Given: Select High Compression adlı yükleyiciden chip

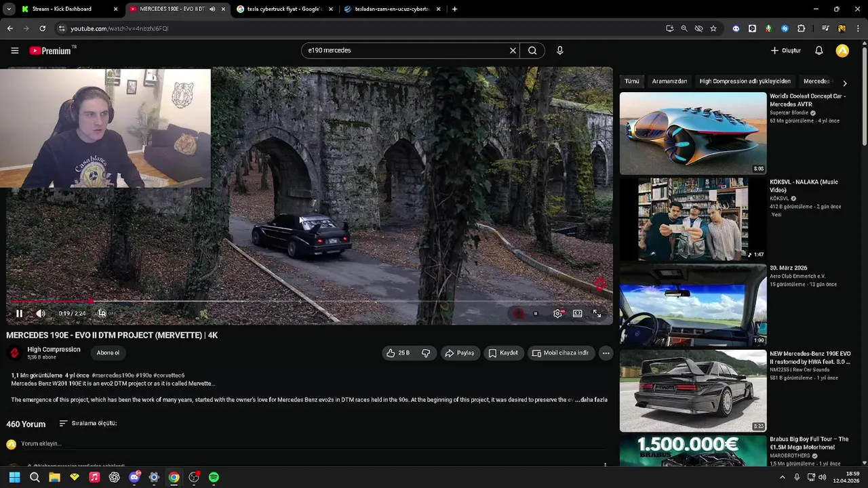Looking at the screenshot, I should [745, 81].
